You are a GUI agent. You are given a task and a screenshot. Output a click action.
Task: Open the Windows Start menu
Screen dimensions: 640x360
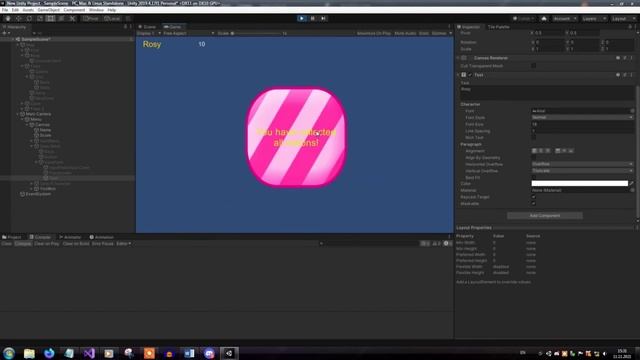click(9, 353)
